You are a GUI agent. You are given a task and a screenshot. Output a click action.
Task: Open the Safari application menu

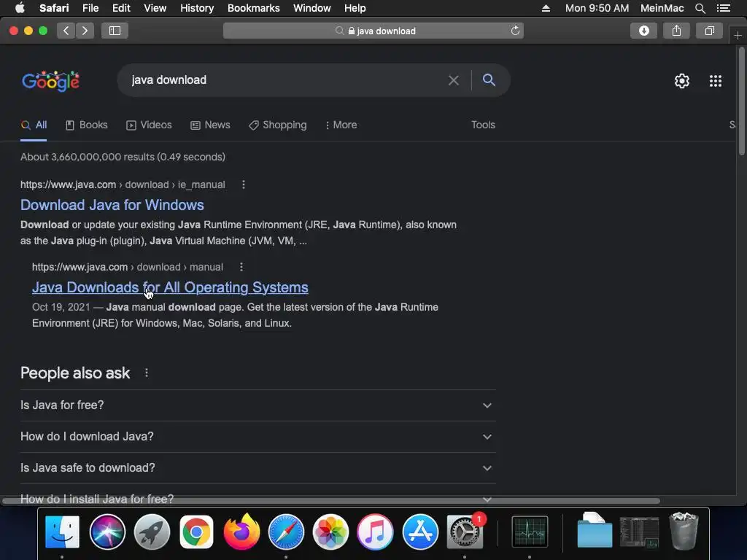tap(54, 8)
